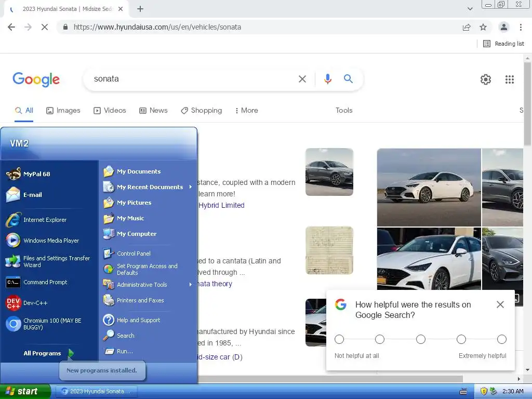
Task: Stop loading the page
Action: point(45,27)
